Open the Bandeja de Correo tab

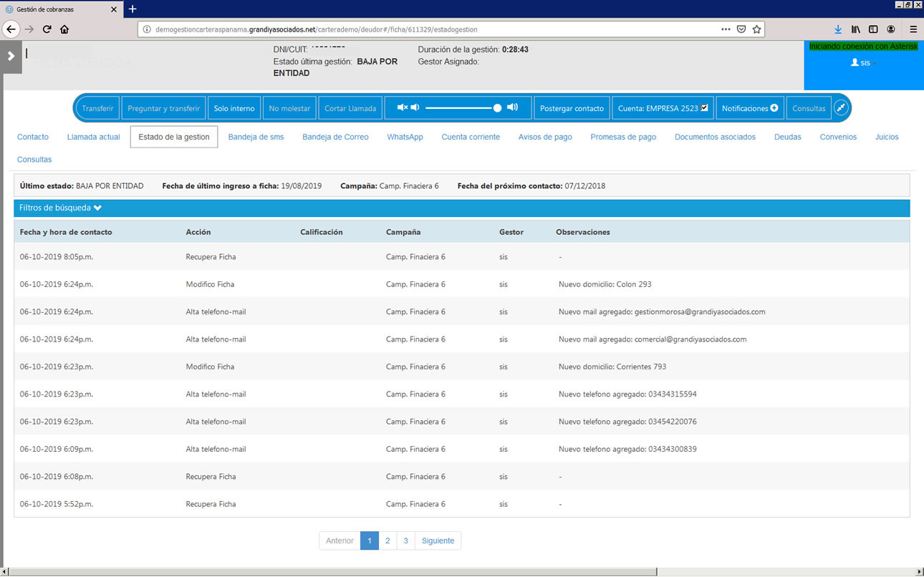point(335,137)
